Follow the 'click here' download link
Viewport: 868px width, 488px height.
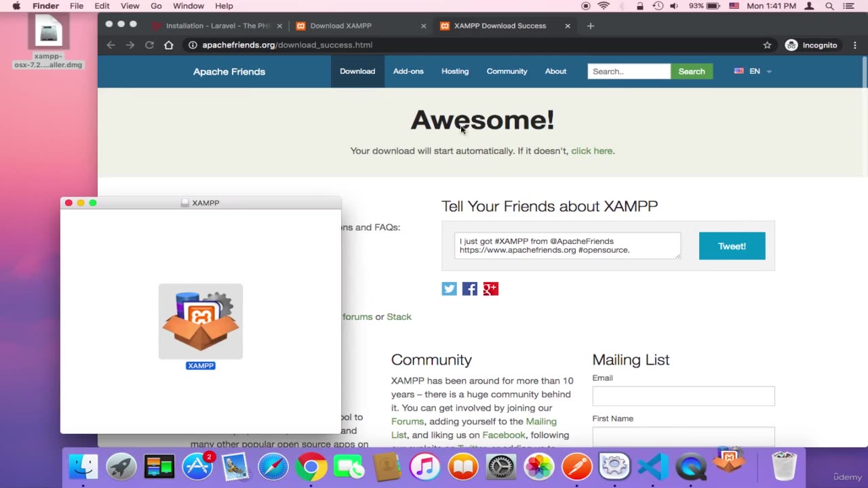tap(592, 150)
